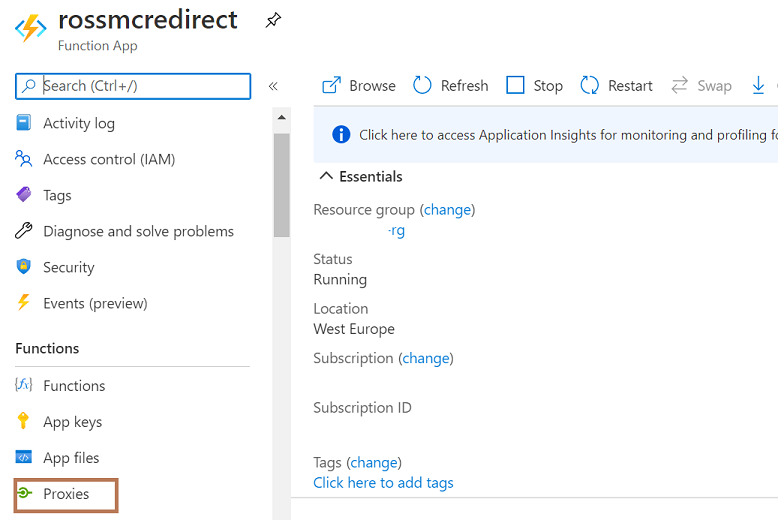Viewport: 778px width, 520px height.
Task: Click the Security shield icon
Action: (23, 266)
